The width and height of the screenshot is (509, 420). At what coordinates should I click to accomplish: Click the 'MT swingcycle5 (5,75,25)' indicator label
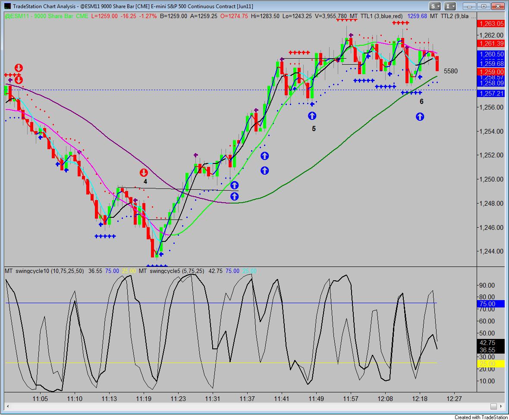coord(171,271)
